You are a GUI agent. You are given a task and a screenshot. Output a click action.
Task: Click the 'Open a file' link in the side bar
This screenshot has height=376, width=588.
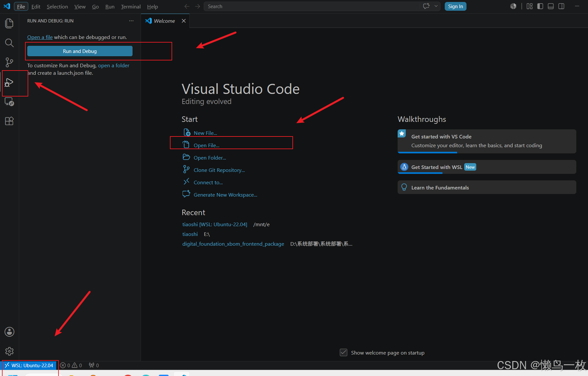coord(40,37)
